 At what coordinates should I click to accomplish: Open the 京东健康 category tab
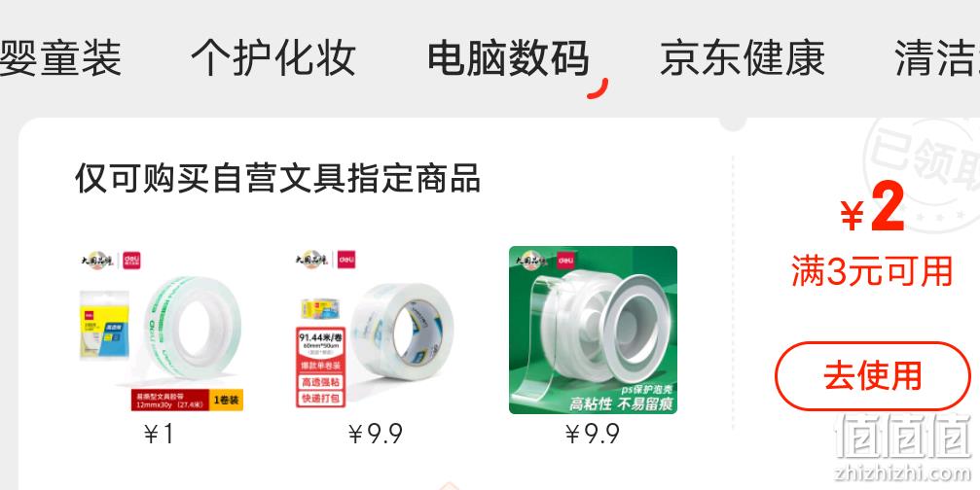(x=742, y=57)
